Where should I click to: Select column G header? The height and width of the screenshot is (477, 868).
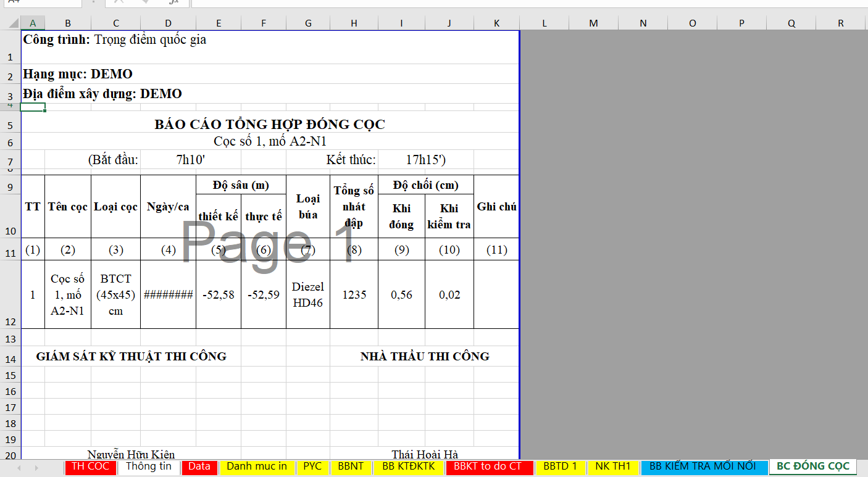point(308,23)
